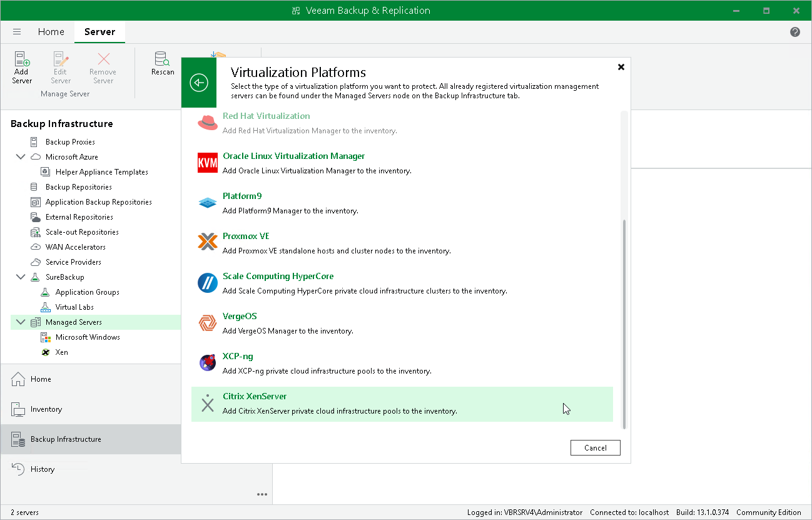Viewport: 812px width, 520px height.
Task: Click the SureBackup flask icon
Action: point(35,277)
